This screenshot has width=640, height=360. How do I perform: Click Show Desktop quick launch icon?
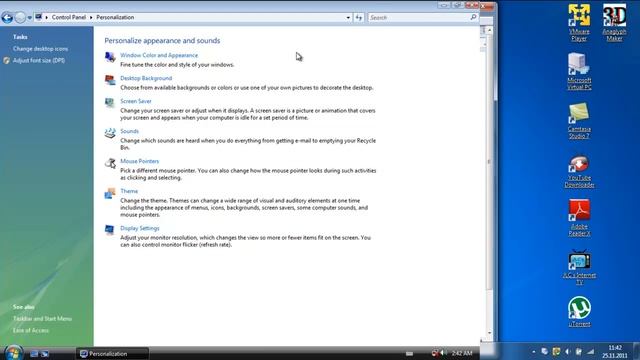click(x=34, y=354)
